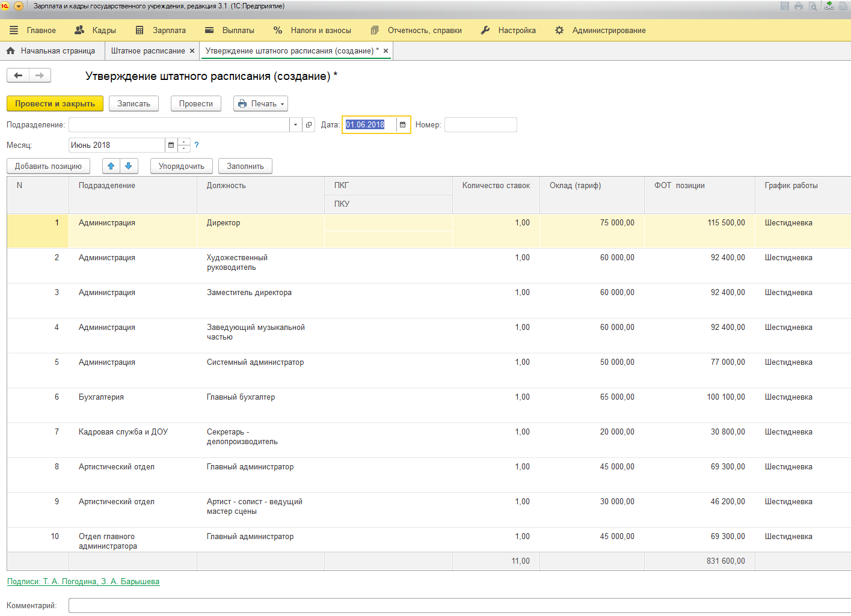Move position up with blue arrow
This screenshot has width=851, height=616.
click(111, 166)
